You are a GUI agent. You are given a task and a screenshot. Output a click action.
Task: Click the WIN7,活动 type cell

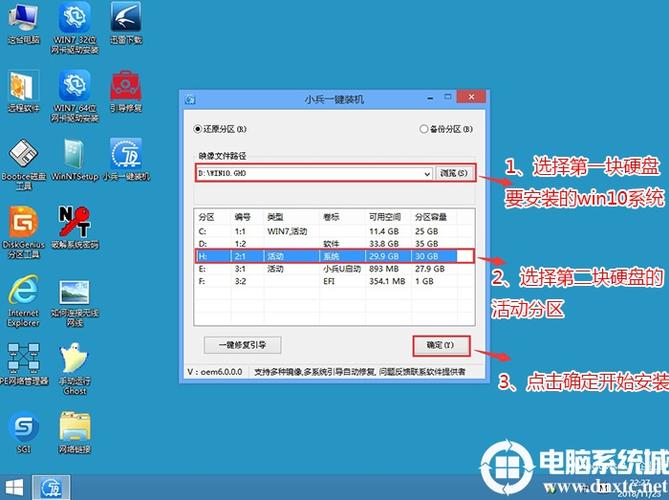(287, 232)
